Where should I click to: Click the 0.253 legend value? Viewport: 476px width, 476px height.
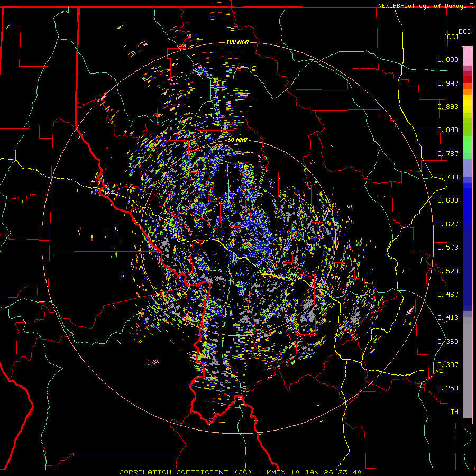coord(448,388)
